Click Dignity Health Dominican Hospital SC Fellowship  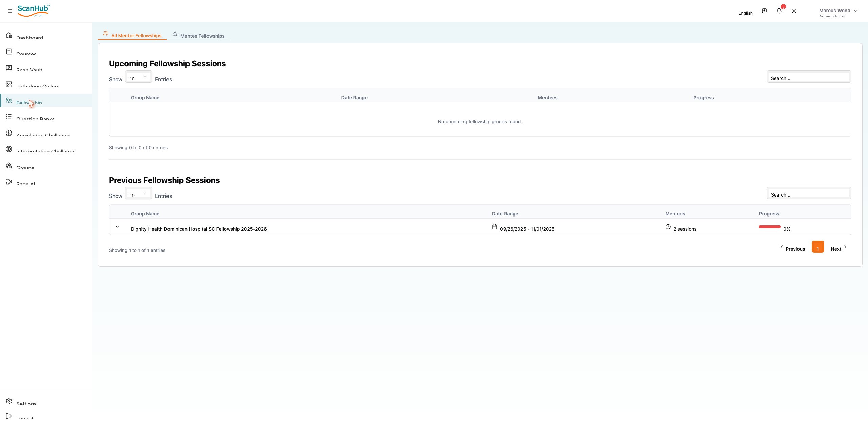199,229
